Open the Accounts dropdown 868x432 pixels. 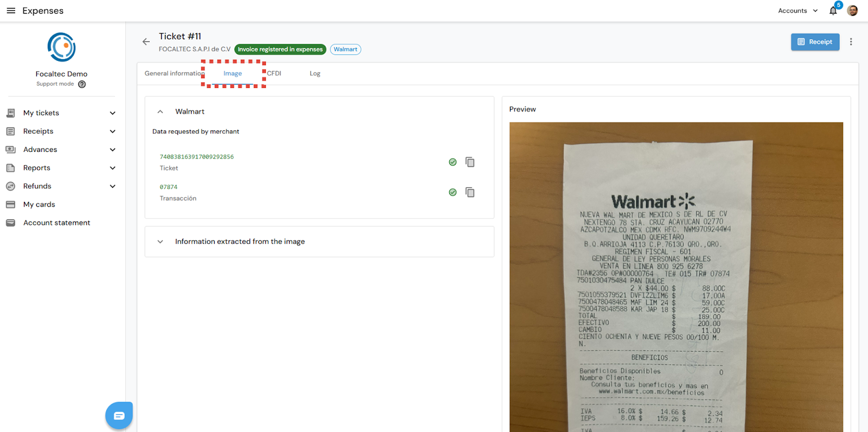click(x=797, y=11)
